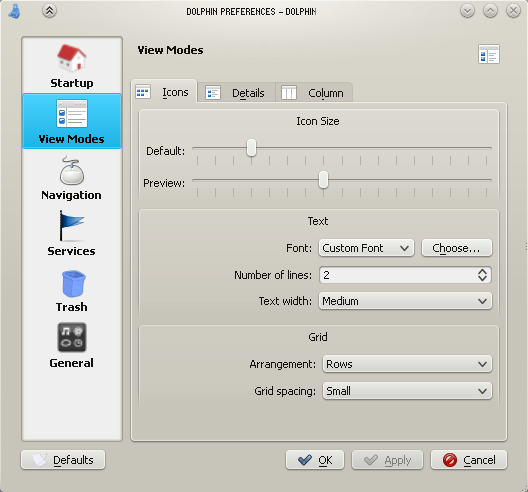
Task: Open the Grid spacing dropdown
Action: click(407, 391)
